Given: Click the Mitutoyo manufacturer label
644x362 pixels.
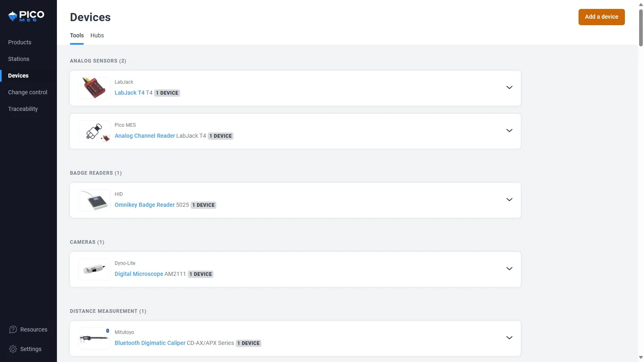Looking at the screenshot, I should tap(124, 332).
